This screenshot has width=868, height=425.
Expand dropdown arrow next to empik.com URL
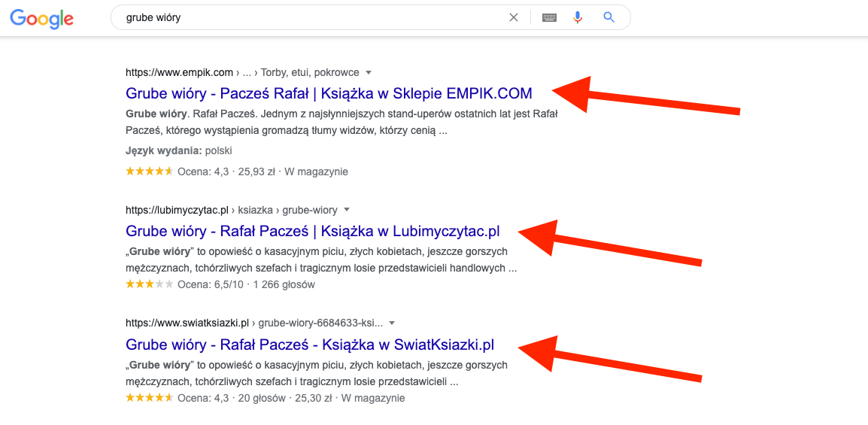coord(369,73)
